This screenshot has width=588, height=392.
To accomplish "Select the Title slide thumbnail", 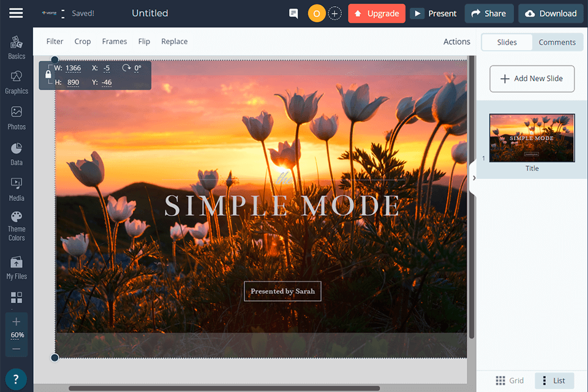I will [532, 138].
